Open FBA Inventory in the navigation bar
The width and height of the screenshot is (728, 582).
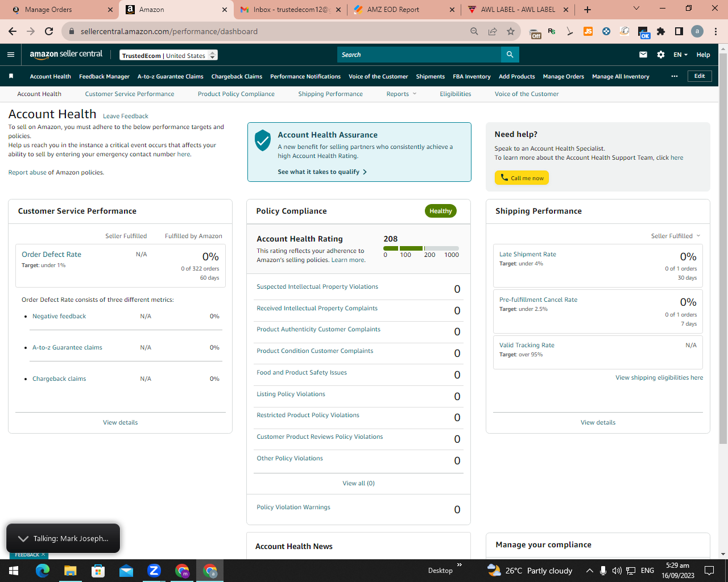tap(471, 76)
